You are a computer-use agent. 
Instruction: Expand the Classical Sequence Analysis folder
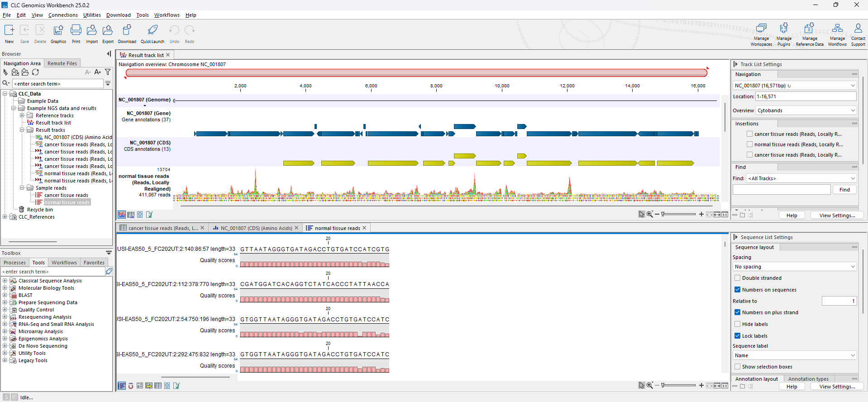(x=5, y=281)
